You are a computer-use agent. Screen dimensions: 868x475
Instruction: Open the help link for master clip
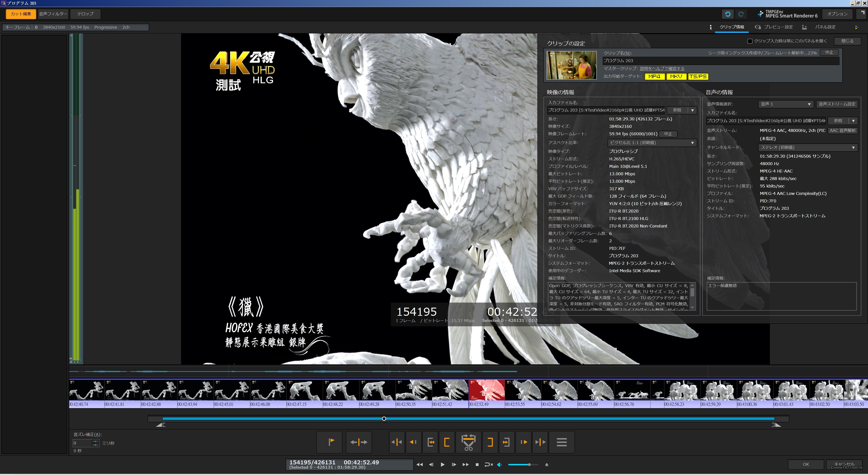pos(662,69)
